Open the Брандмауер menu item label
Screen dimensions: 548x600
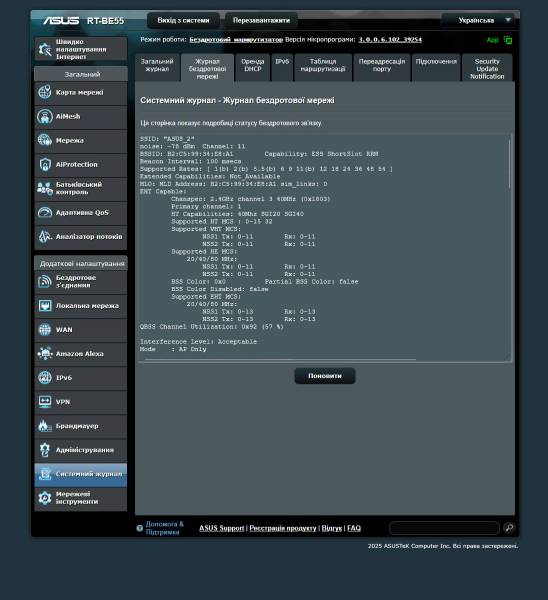coord(77,426)
